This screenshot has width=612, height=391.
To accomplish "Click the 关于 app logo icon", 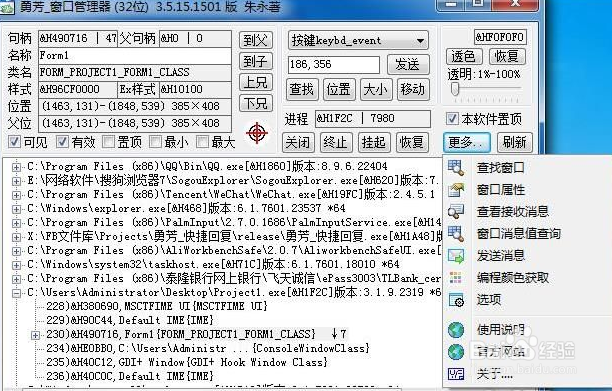I will coord(455,374).
